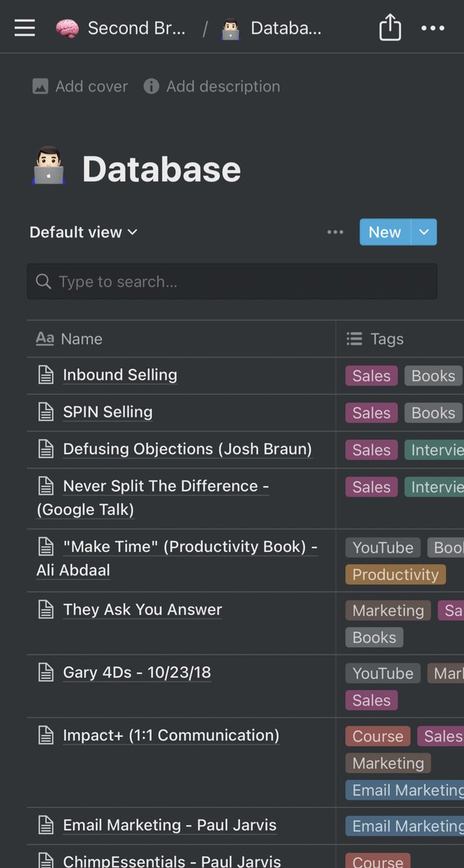Open "Make Time" Productivity Book entry
This screenshot has height=868, width=464.
(x=177, y=558)
